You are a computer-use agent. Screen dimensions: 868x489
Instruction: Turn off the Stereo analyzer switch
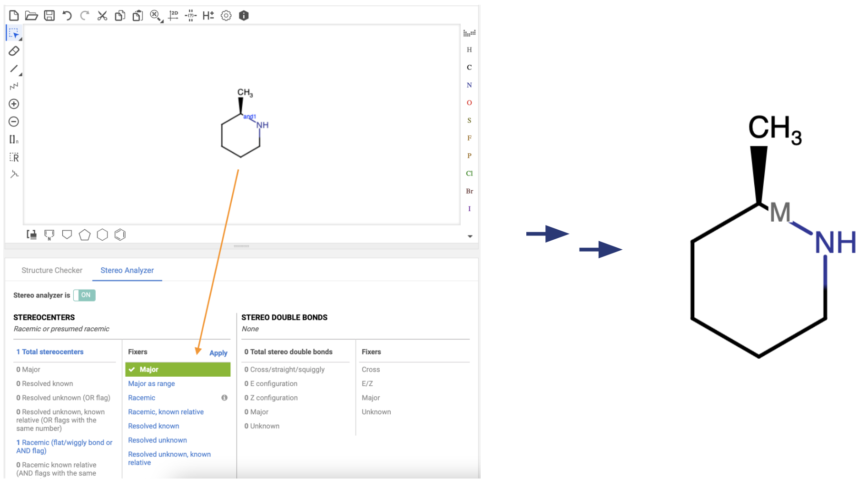pos(85,295)
